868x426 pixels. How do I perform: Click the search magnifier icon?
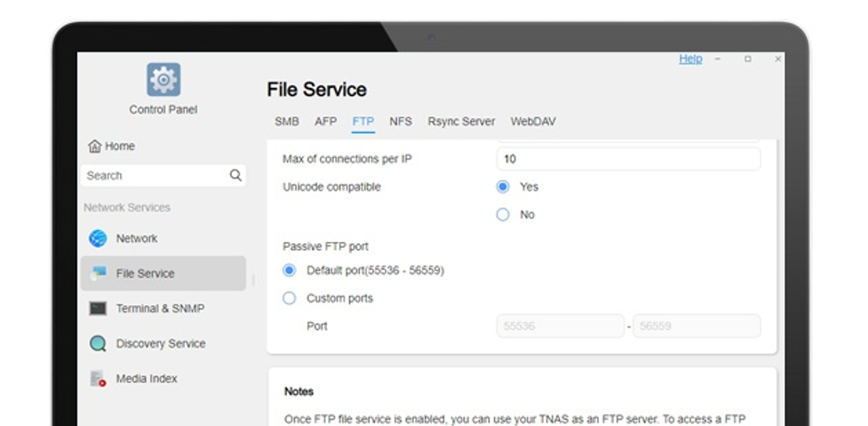pyautogui.click(x=235, y=176)
